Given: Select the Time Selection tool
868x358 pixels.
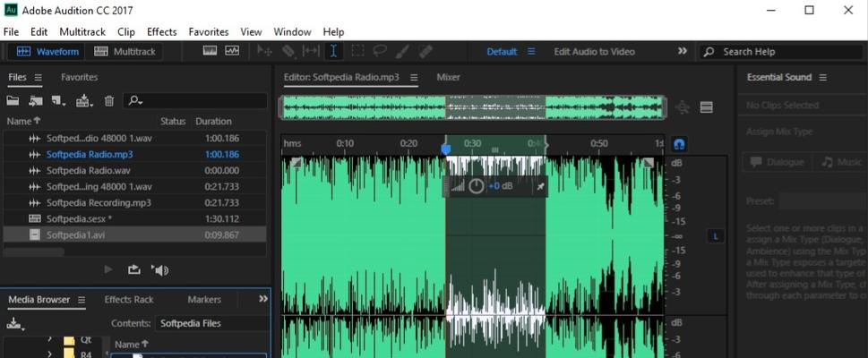Looking at the screenshot, I should tap(333, 51).
